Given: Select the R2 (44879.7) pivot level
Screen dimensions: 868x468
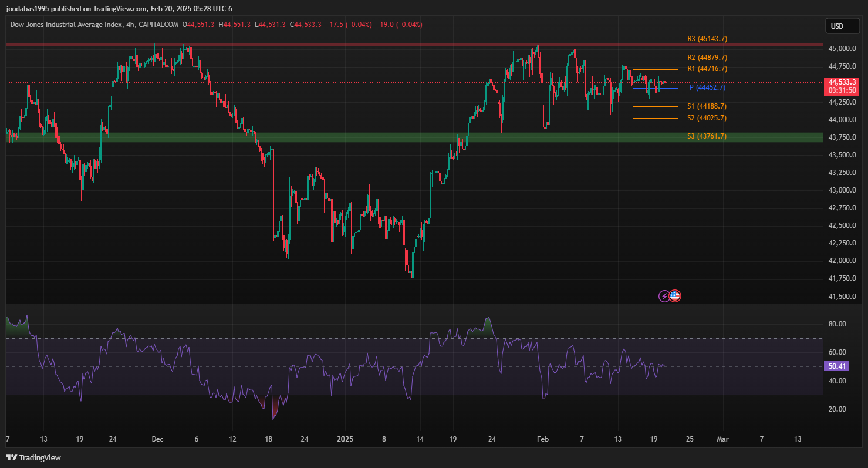Looking at the screenshot, I should tap(707, 58).
